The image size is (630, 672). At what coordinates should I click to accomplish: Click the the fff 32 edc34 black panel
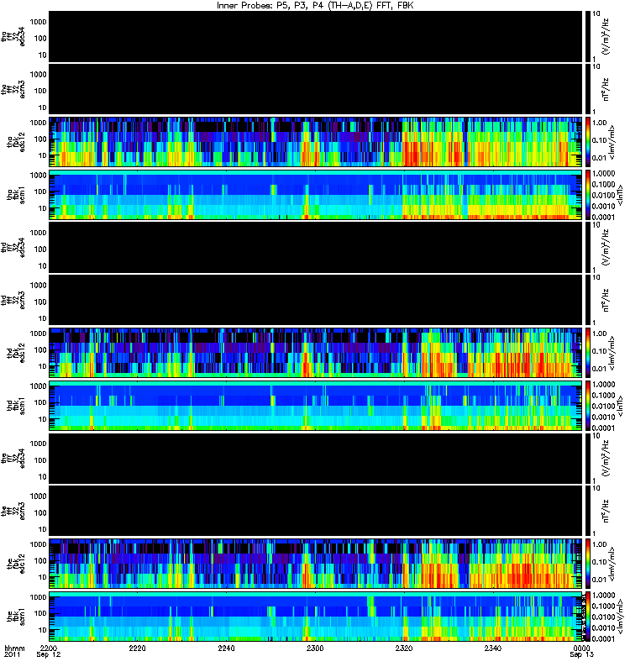click(x=316, y=458)
